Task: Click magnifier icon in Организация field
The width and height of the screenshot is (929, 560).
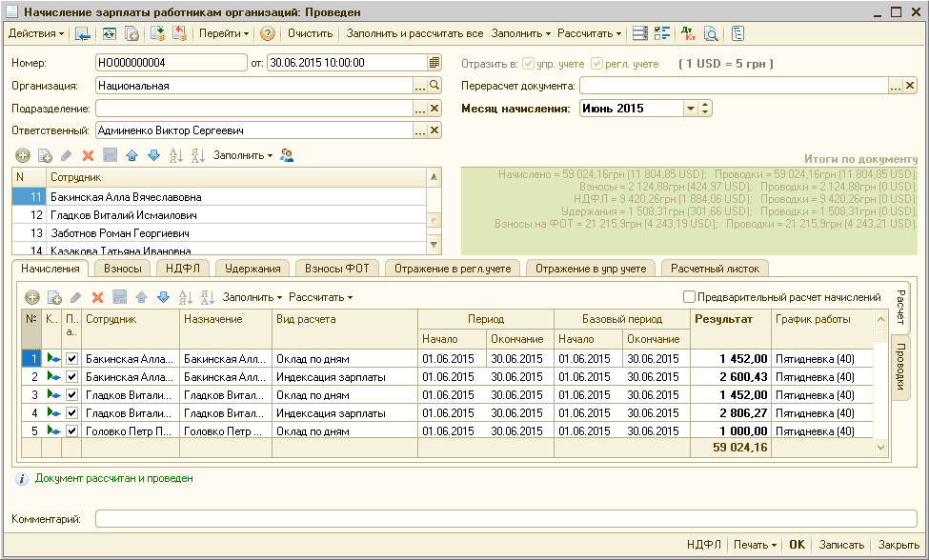Action: click(x=434, y=86)
